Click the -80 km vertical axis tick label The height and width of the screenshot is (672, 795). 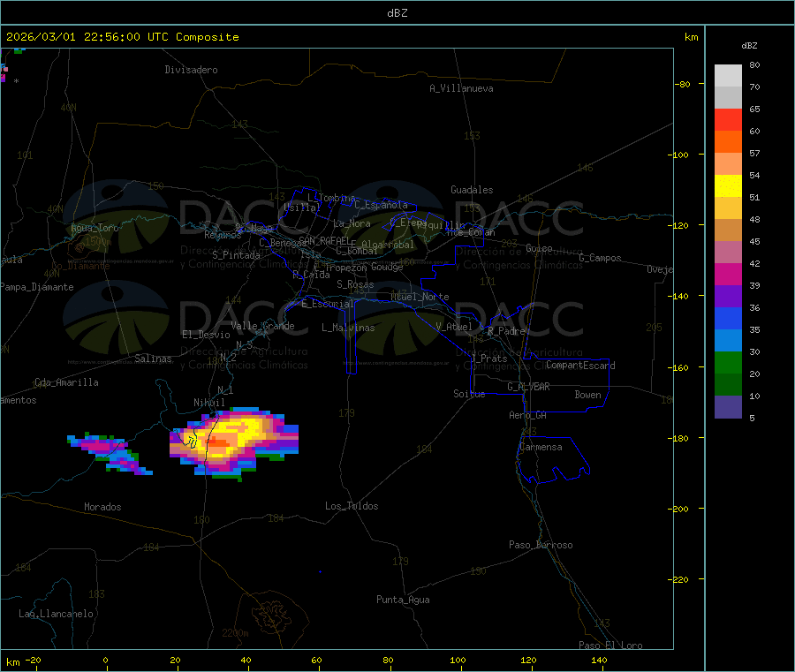click(682, 84)
